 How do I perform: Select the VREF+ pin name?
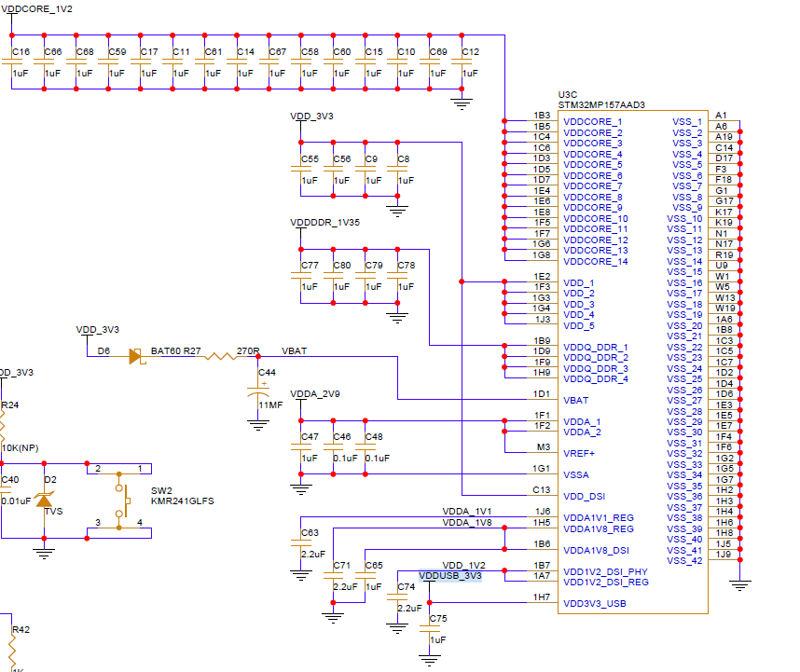click(x=579, y=453)
